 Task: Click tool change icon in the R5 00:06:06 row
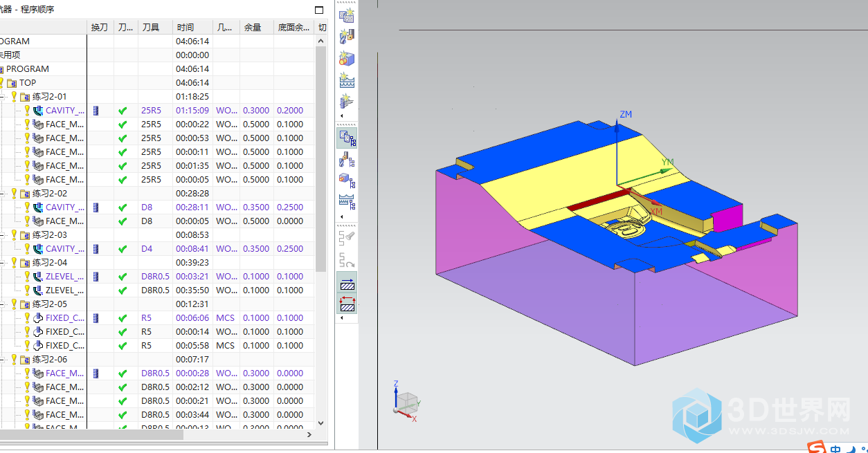(96, 317)
